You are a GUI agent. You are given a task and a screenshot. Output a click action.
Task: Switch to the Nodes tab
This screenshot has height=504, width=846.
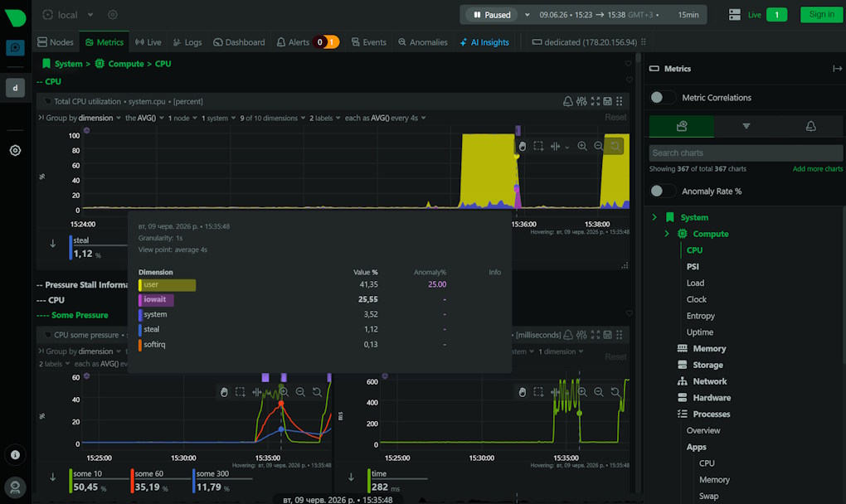(x=56, y=42)
